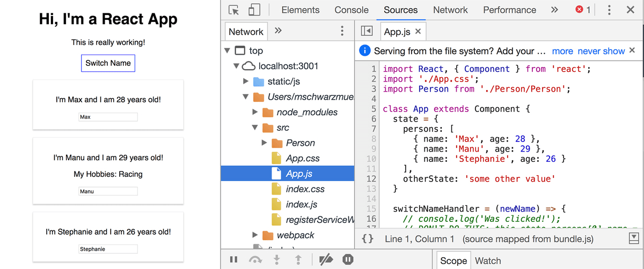Click the 'never show' link
Image resolution: width=644 pixels, height=269 pixels.
(601, 51)
